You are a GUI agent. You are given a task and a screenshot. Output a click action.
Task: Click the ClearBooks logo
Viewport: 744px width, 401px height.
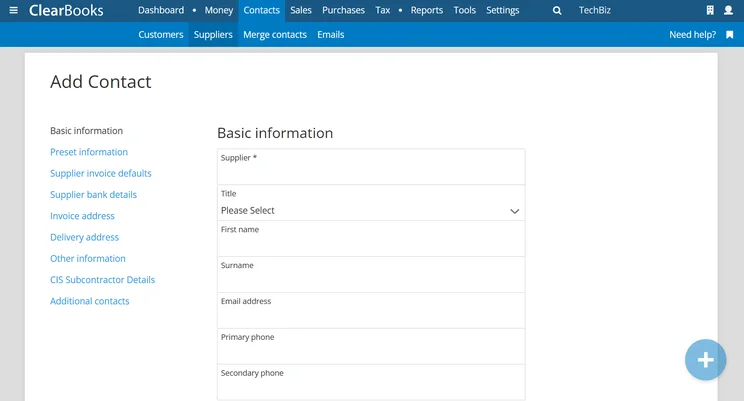(66, 10)
